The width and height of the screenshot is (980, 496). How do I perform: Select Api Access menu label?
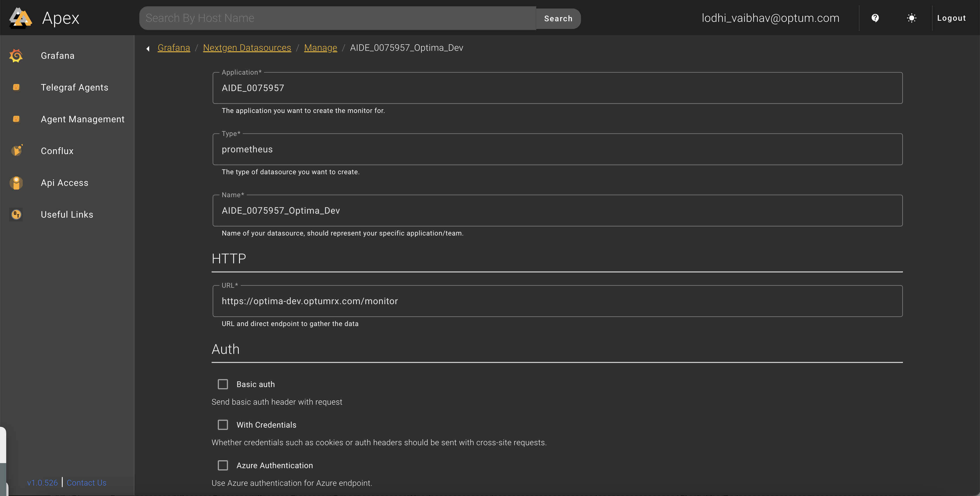64,183
